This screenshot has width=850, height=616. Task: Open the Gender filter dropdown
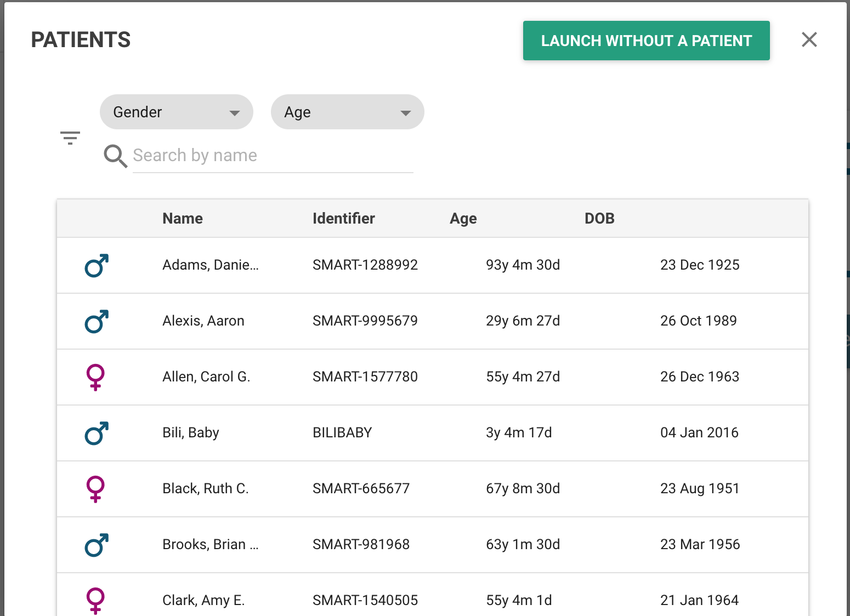coord(177,112)
